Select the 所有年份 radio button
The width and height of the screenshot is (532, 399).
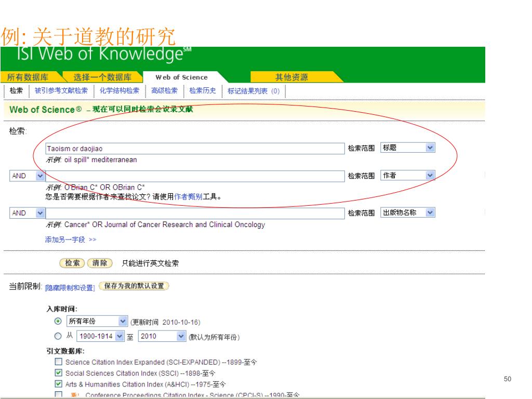pos(58,321)
